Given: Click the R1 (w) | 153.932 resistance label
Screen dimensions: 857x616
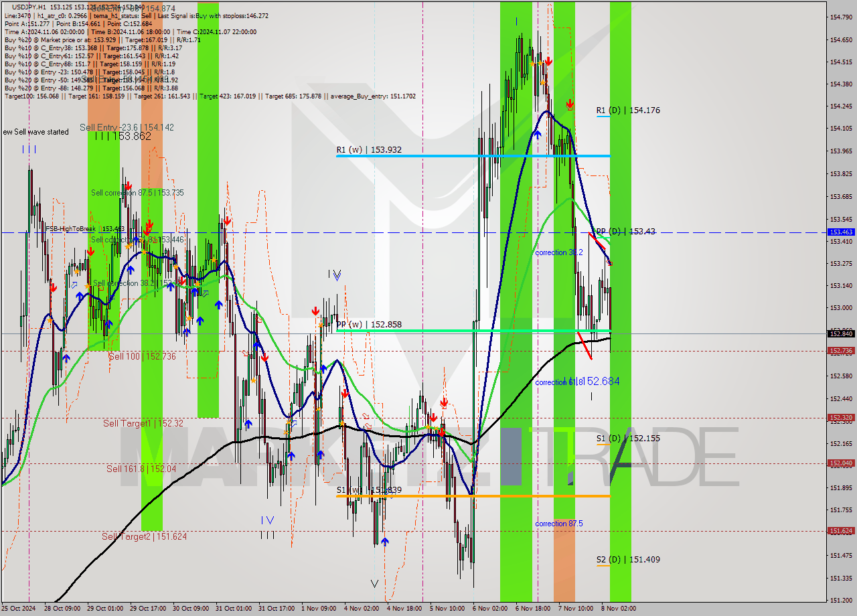Looking at the screenshot, I should (x=369, y=150).
